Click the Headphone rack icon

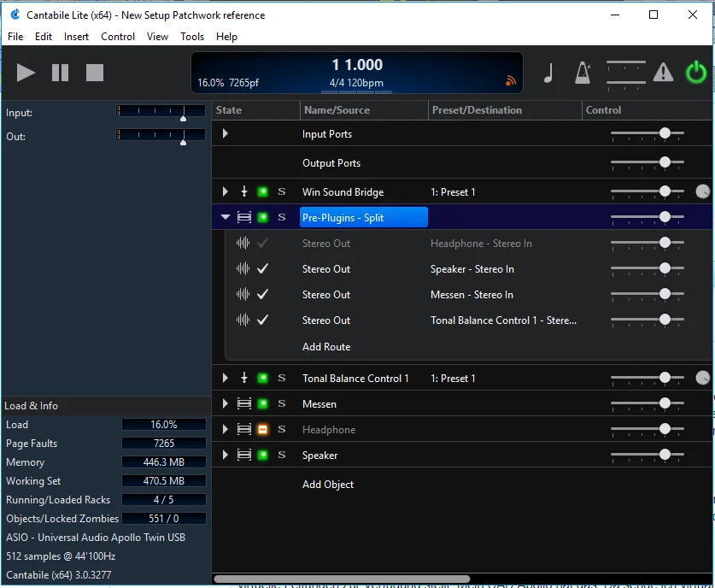244,429
